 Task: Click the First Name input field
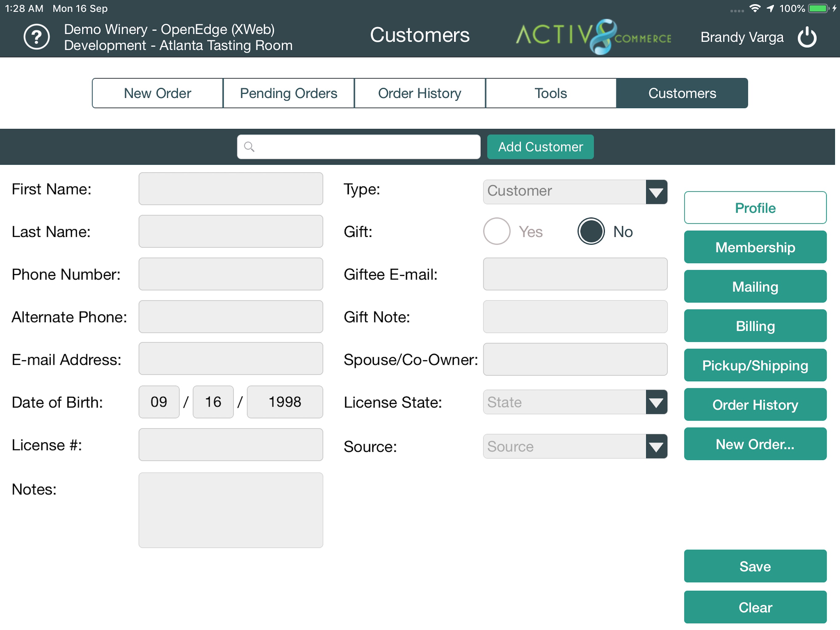click(x=231, y=189)
